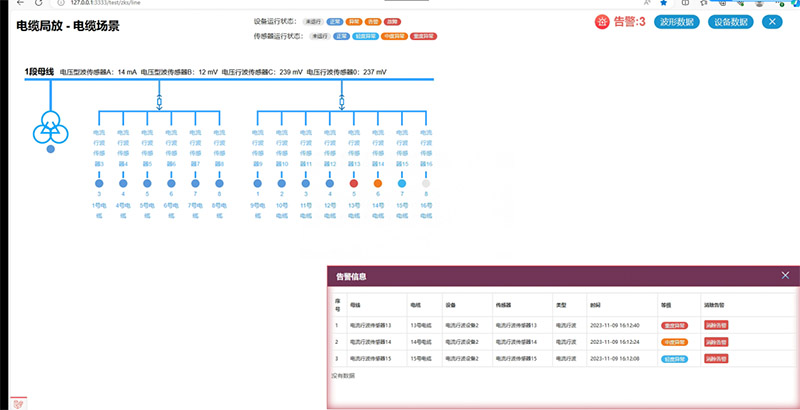Click the disconnector symbol above the right cable group
Screen dimensions: 800x410
(341, 102)
